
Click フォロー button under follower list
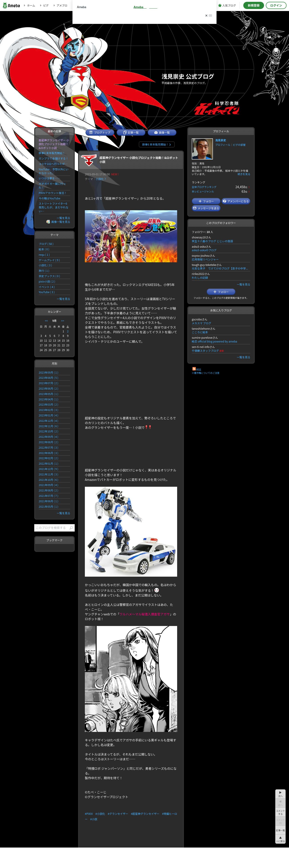coord(221,292)
